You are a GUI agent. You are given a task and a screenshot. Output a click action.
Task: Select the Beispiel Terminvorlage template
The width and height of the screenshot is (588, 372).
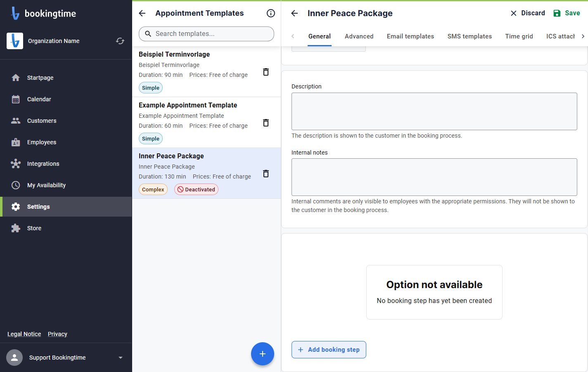point(206,72)
